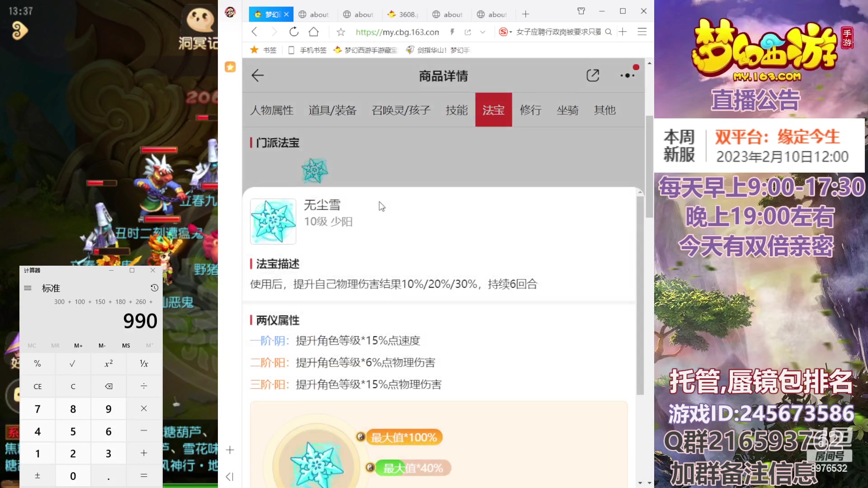Open the orange favorites star sidebar icon

[x=230, y=67]
